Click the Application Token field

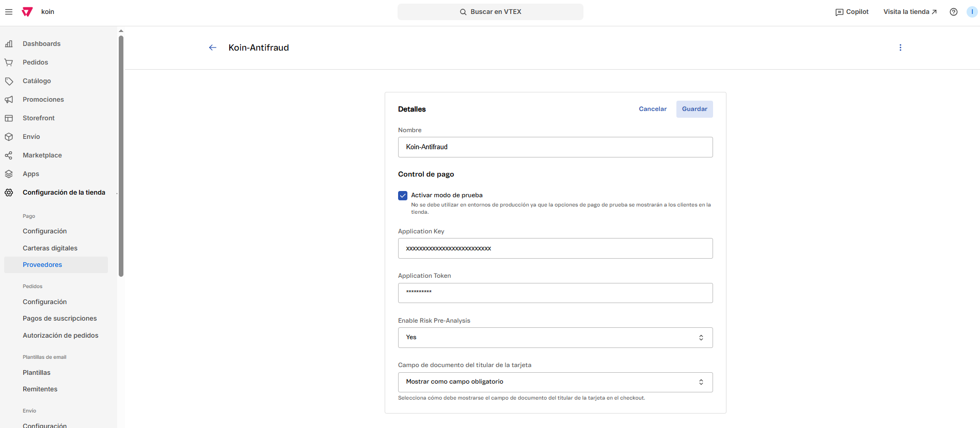[556, 293]
